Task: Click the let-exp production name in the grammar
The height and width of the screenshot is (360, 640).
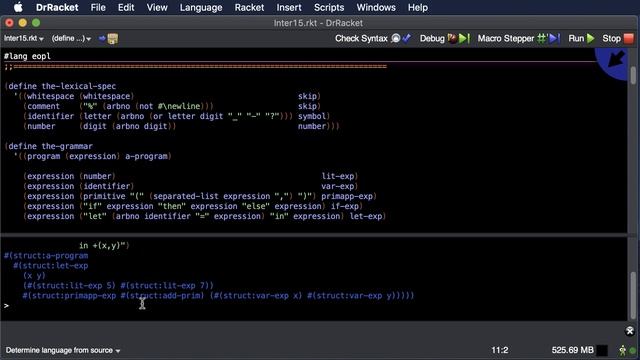Action: coord(366,216)
